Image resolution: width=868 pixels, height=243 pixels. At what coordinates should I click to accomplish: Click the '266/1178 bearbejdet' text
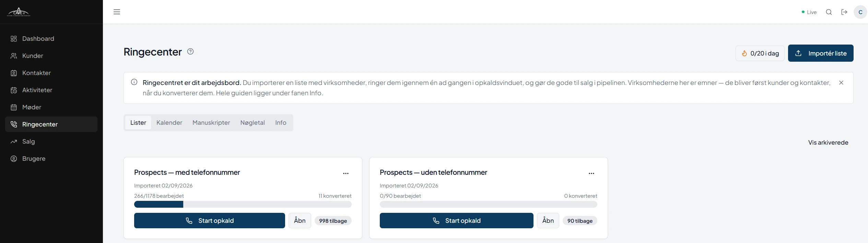pyautogui.click(x=159, y=196)
